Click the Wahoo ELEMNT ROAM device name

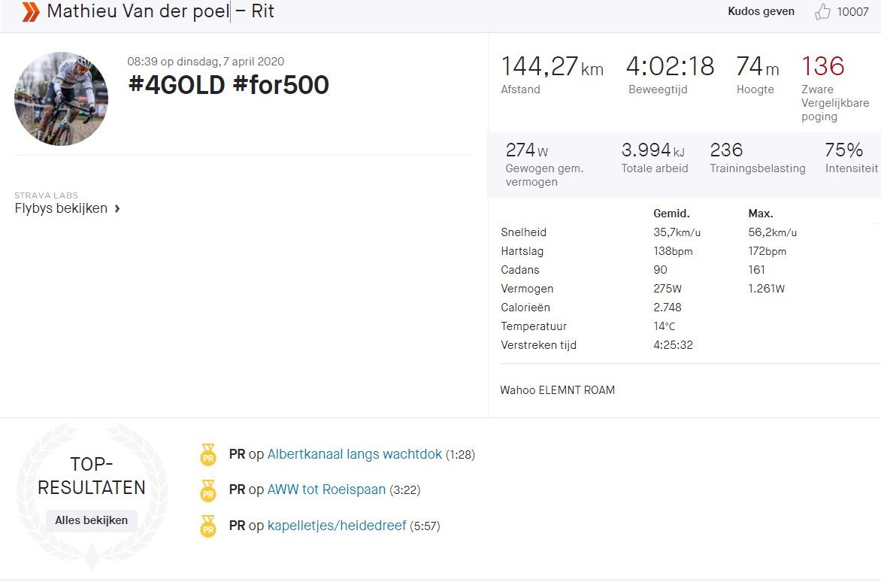click(558, 390)
